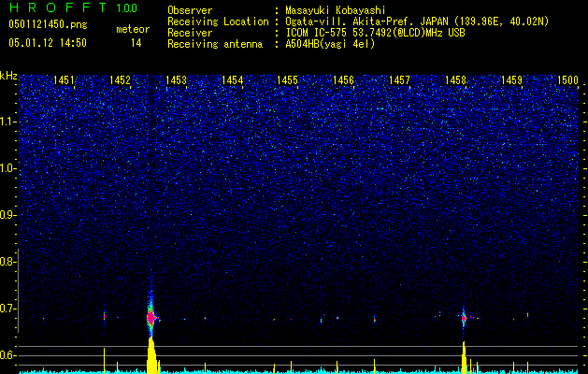Select the ICOM IC-575 receiver text
Image resolution: width=588 pixels, height=374 pixels.
click(375, 33)
